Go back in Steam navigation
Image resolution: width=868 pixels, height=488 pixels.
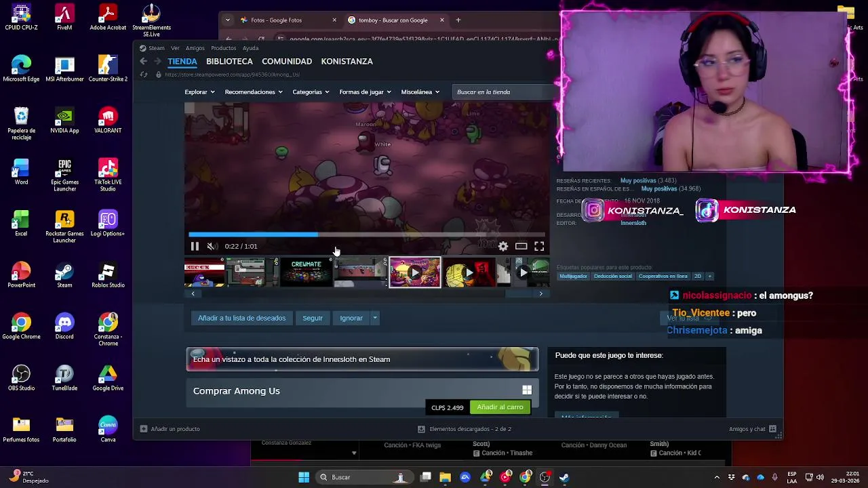pos(143,61)
